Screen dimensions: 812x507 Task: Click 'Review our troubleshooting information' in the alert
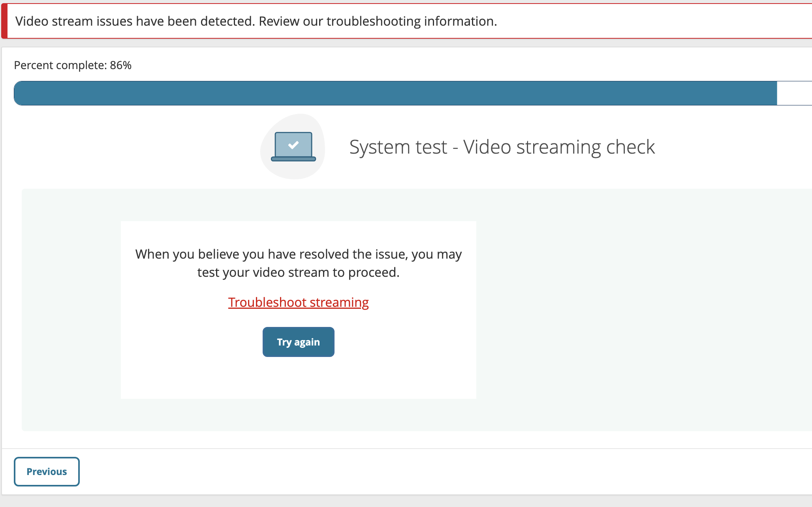(x=377, y=21)
